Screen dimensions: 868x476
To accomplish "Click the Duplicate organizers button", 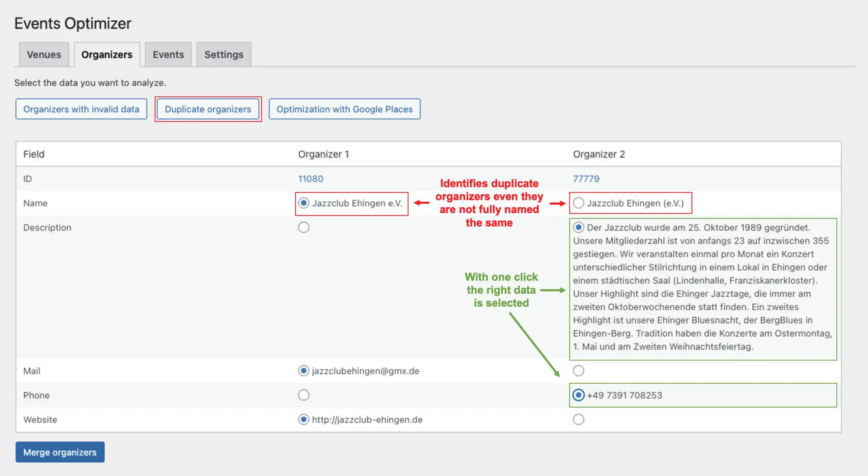I will [x=208, y=109].
